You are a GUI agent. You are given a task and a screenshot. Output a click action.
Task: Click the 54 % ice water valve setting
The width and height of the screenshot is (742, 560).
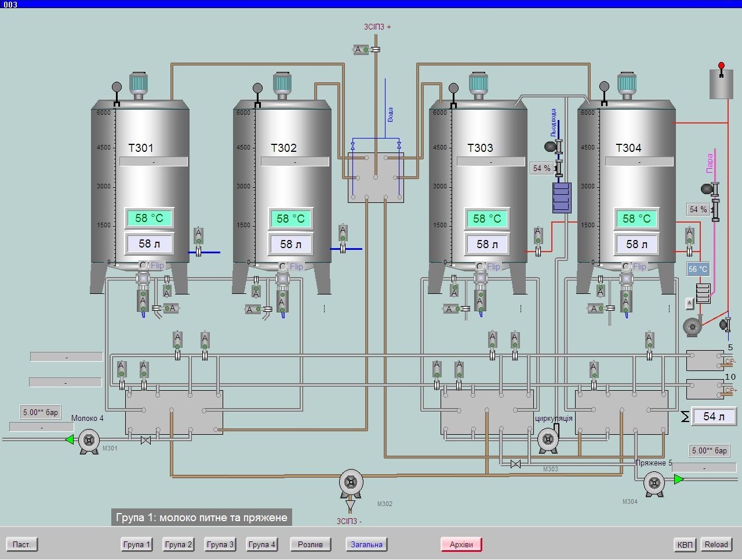[541, 168]
